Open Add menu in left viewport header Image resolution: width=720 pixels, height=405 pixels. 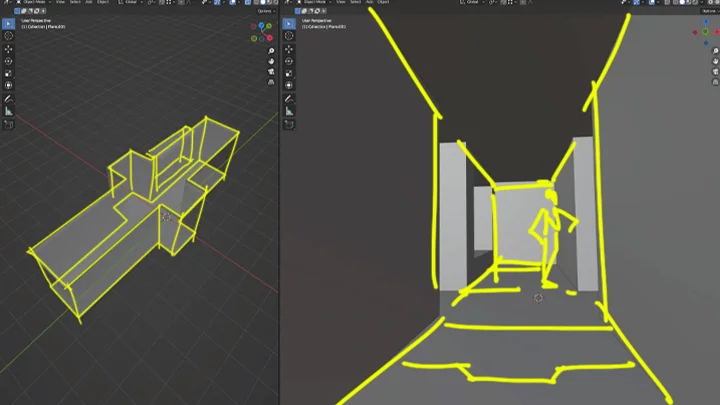(x=89, y=2)
